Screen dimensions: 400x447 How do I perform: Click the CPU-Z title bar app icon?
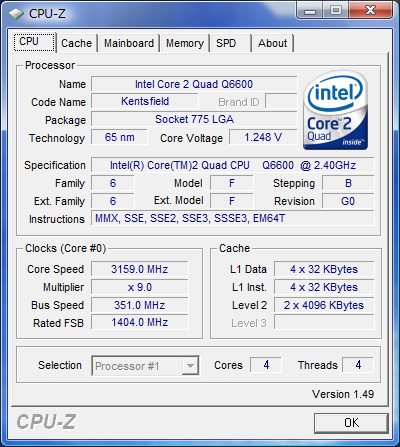[x=16, y=14]
